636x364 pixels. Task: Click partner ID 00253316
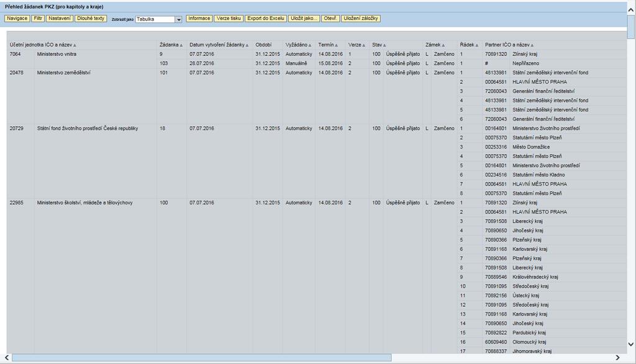pyautogui.click(x=496, y=147)
